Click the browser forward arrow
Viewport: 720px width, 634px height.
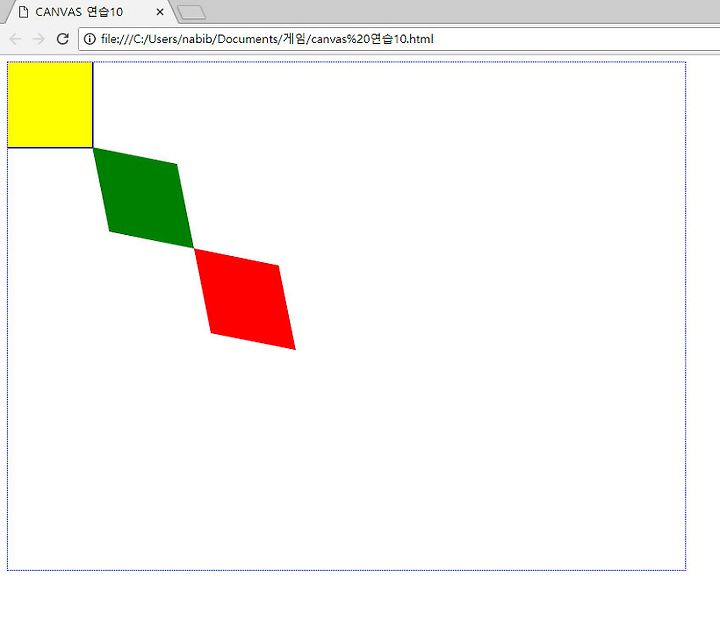coord(39,39)
